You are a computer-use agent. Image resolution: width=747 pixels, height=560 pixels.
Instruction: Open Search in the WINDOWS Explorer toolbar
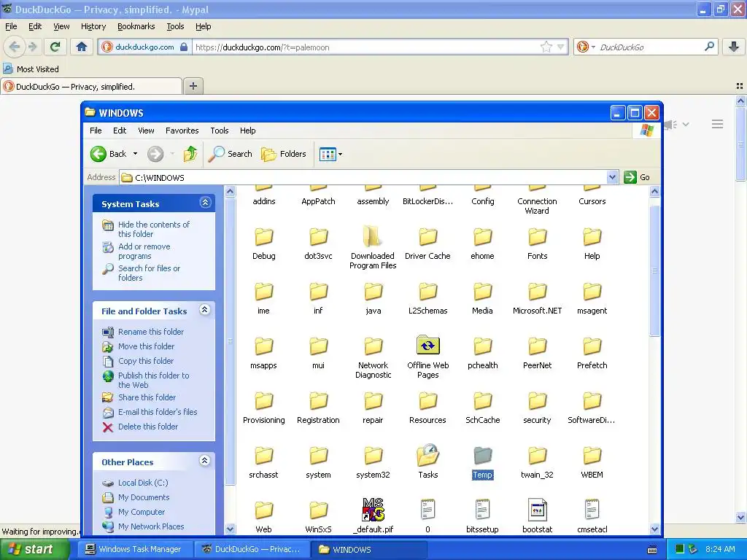coord(231,154)
